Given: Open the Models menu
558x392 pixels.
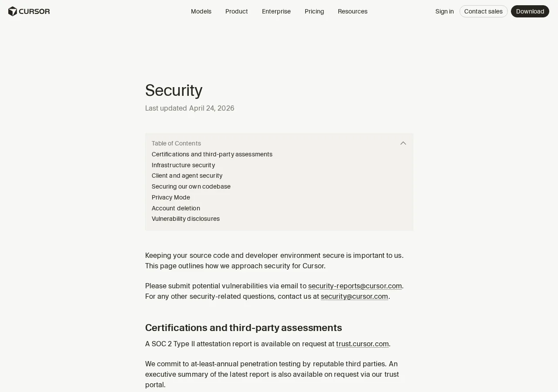Looking at the screenshot, I should click(x=201, y=11).
